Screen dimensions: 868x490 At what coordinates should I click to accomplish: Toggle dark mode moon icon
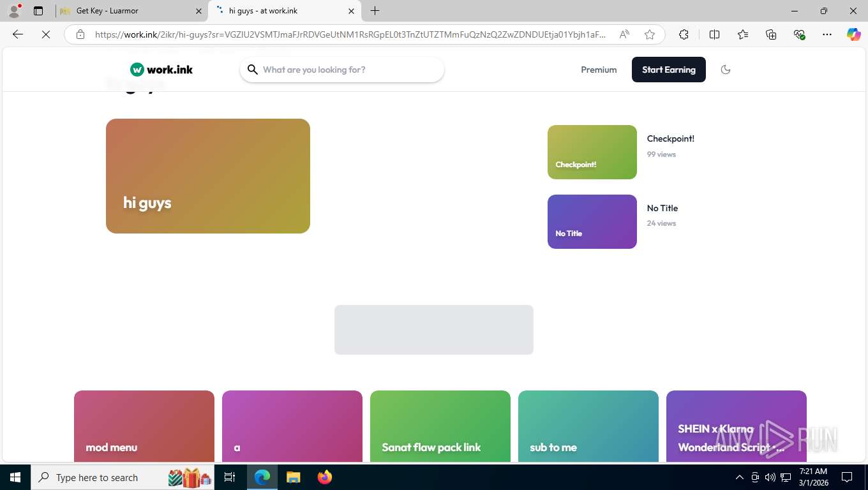[x=726, y=70]
